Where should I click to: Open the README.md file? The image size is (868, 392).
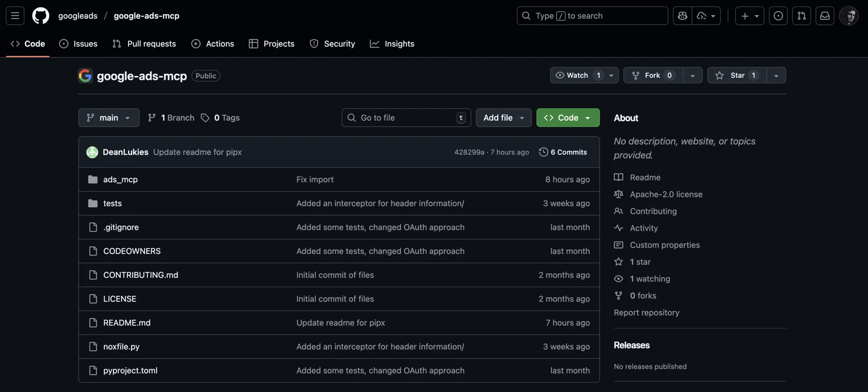click(x=127, y=323)
